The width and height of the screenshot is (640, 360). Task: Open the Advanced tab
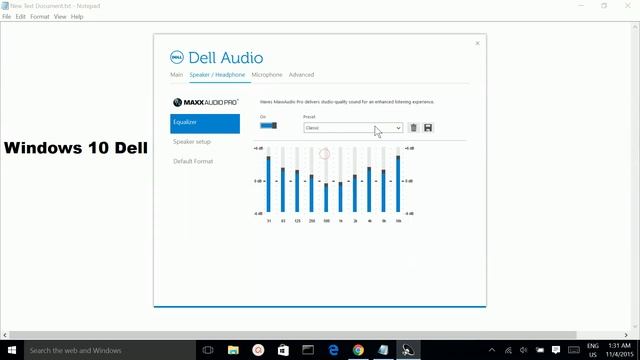point(301,75)
